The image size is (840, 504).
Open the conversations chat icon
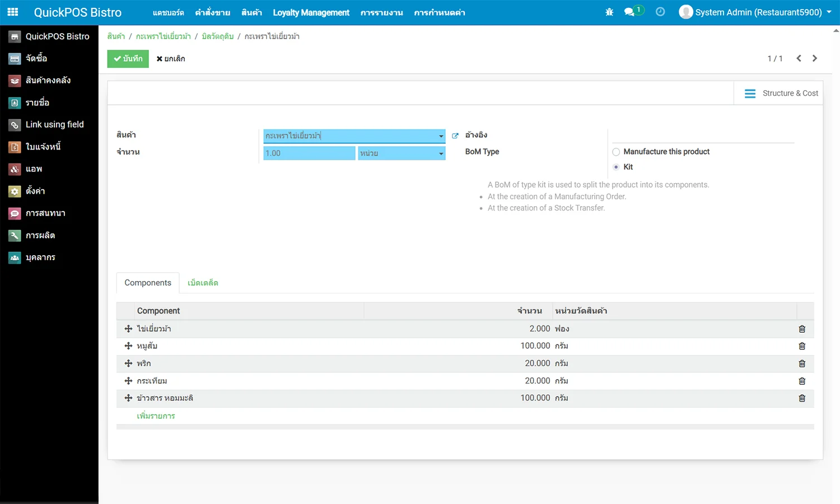[x=629, y=12]
